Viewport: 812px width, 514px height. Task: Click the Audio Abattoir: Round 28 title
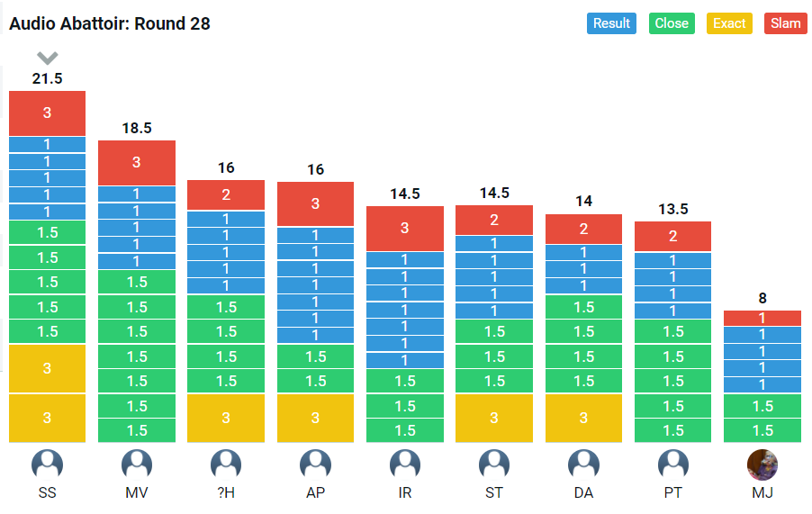110,23
